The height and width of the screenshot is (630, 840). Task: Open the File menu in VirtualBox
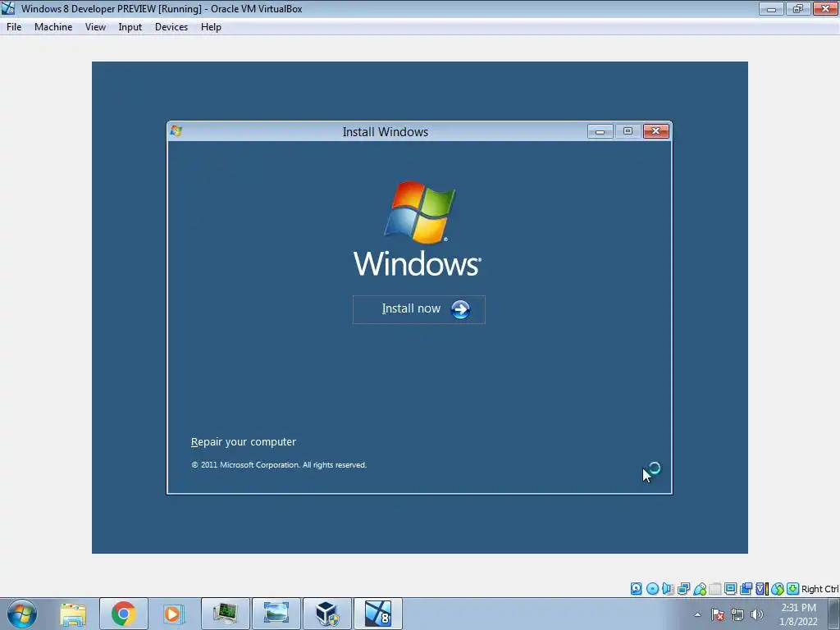(x=14, y=27)
